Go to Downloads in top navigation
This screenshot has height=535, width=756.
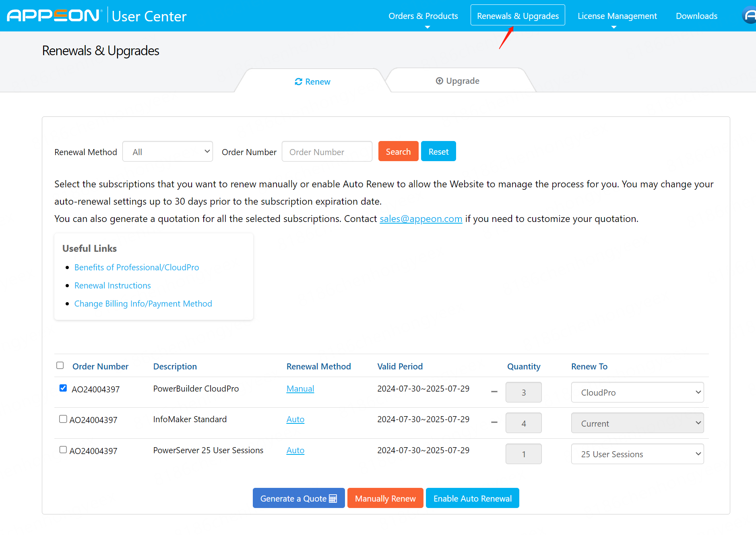pos(696,16)
